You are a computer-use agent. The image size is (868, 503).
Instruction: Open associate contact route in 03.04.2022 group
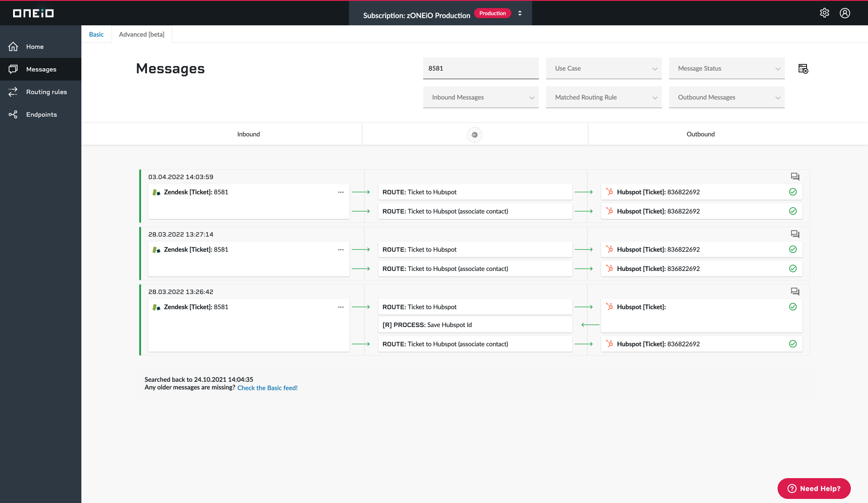[475, 211]
